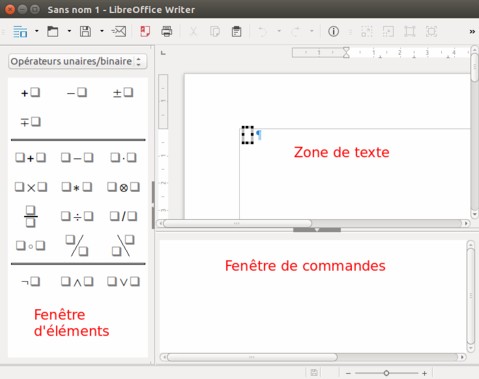
Task: Click the horizontal ruler indent marker
Action: click(x=346, y=52)
